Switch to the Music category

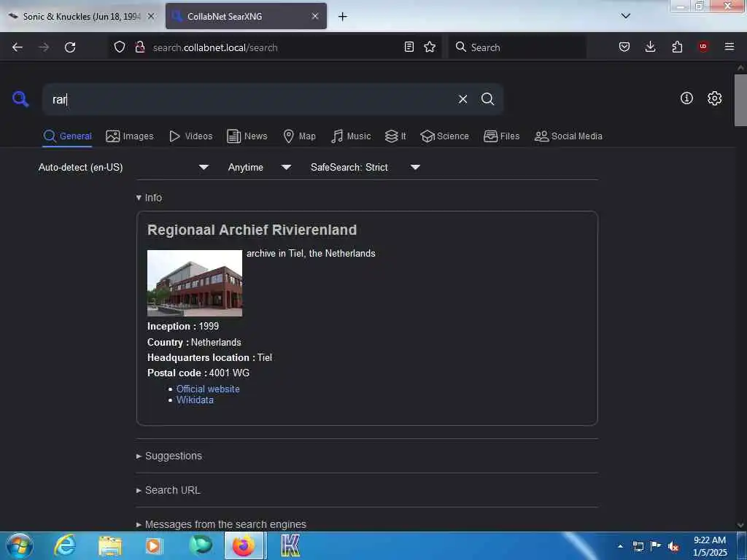(x=351, y=136)
